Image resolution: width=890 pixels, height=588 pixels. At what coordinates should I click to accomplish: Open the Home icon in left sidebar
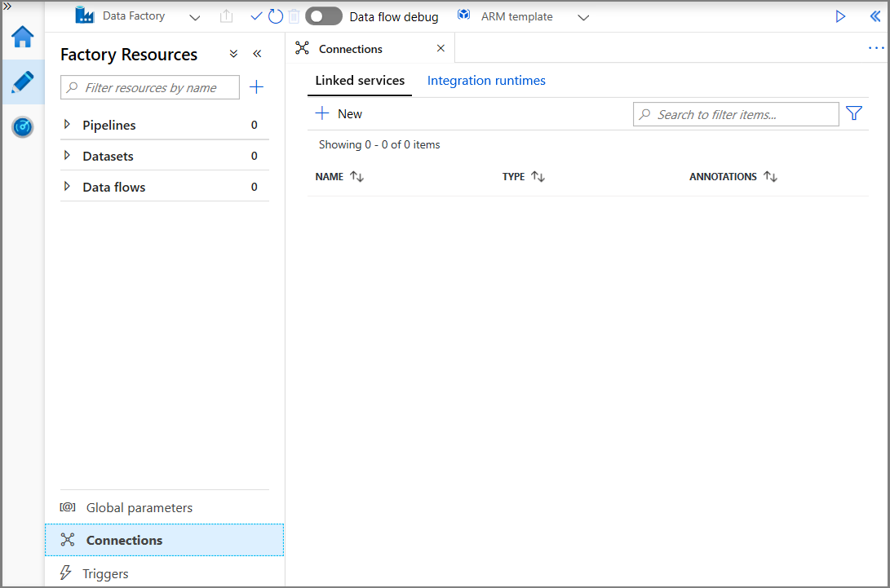pos(22,38)
